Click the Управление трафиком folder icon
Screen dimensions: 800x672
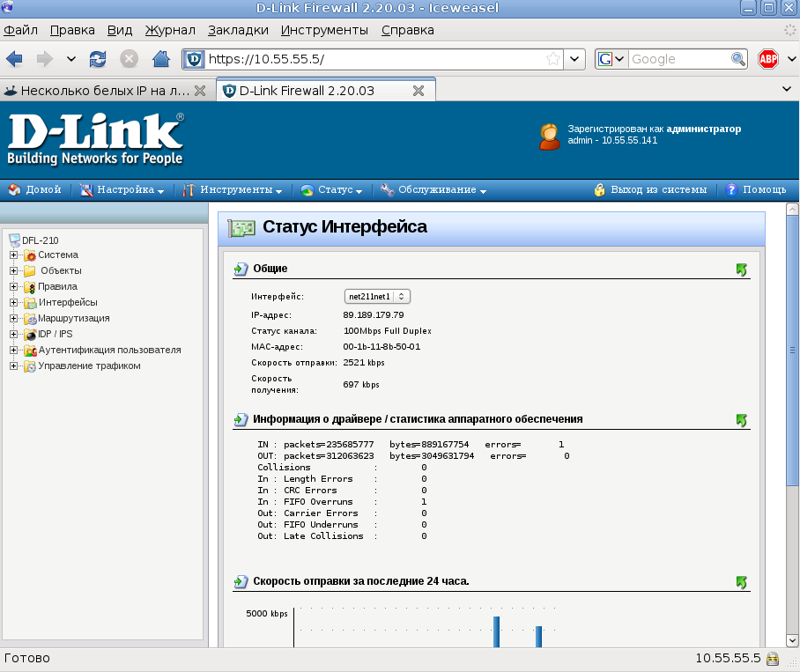30,366
